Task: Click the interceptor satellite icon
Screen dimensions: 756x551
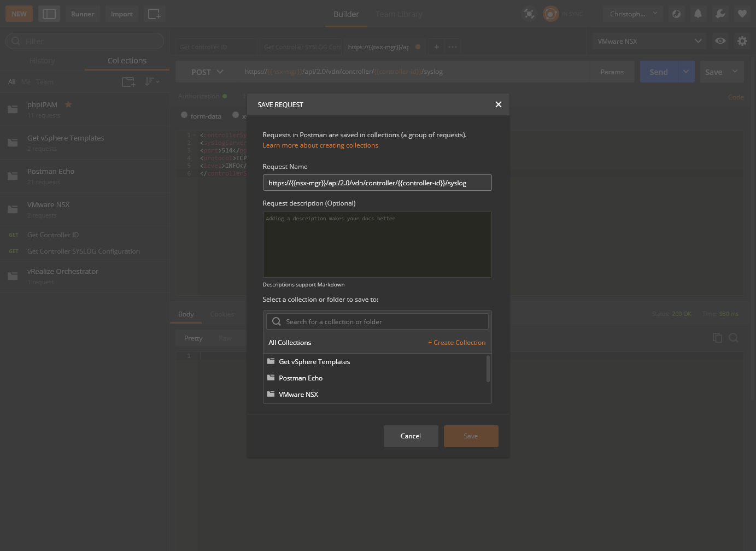Action: pyautogui.click(x=529, y=14)
